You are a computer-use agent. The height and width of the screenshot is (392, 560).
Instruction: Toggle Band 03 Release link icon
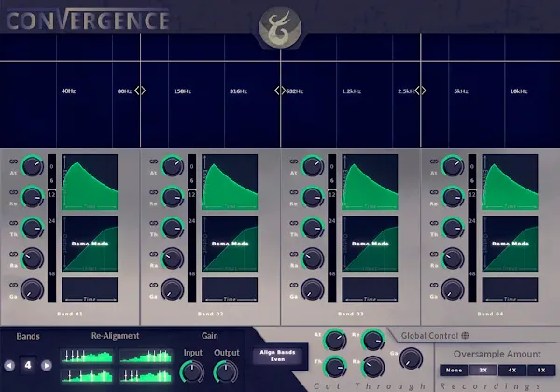[x=294, y=192]
